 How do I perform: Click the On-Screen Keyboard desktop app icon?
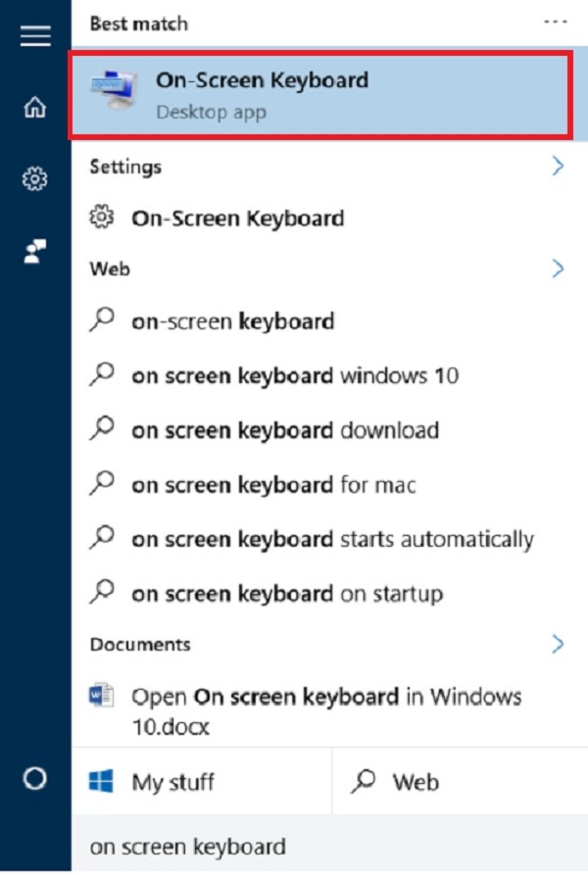[115, 94]
